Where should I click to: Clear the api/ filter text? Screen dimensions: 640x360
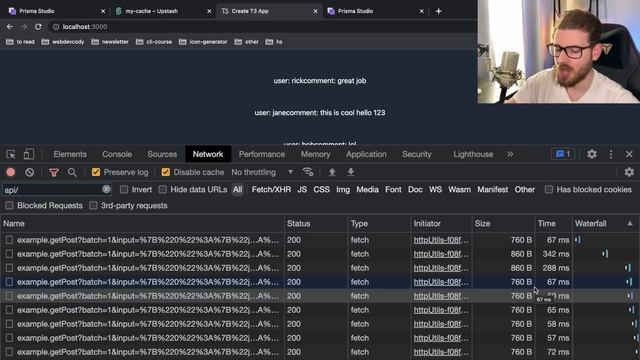coord(106,189)
